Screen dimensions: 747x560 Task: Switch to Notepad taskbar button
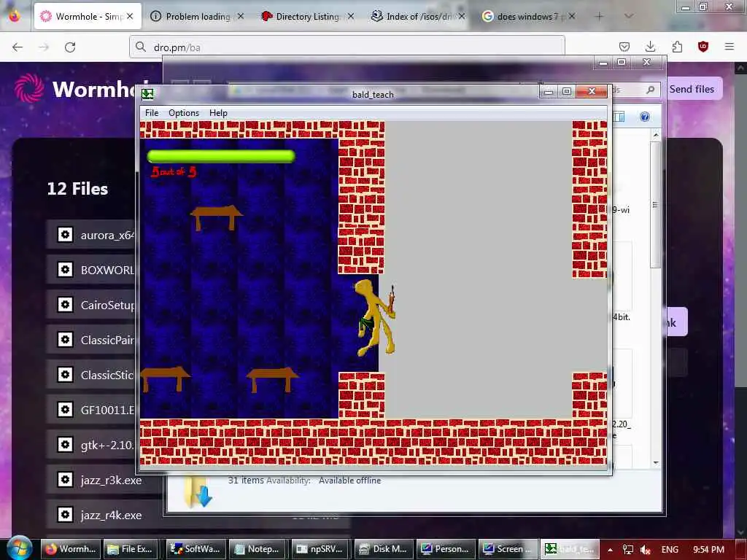pyautogui.click(x=258, y=549)
